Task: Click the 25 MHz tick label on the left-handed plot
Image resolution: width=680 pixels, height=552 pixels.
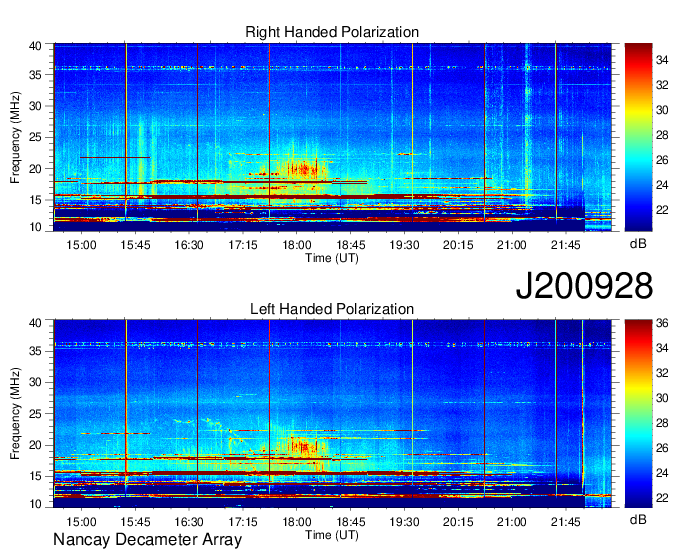Action: (x=35, y=414)
